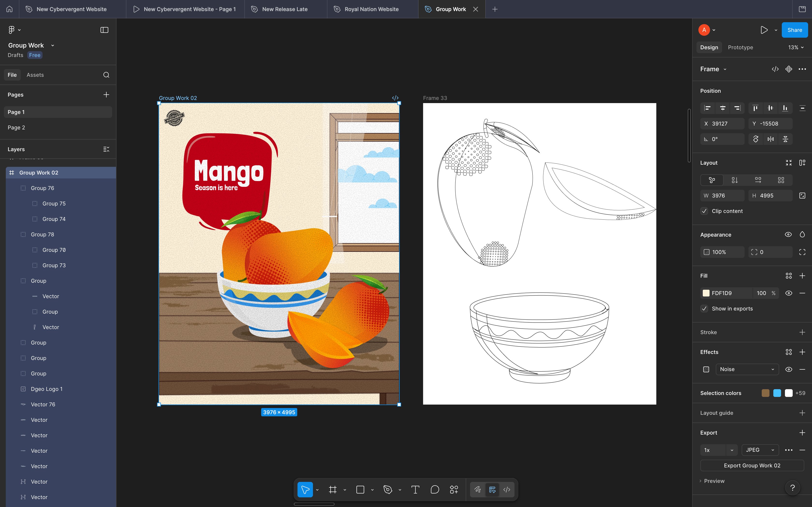The image size is (812, 507).
Task: Select the Text tool
Action: (x=415, y=490)
